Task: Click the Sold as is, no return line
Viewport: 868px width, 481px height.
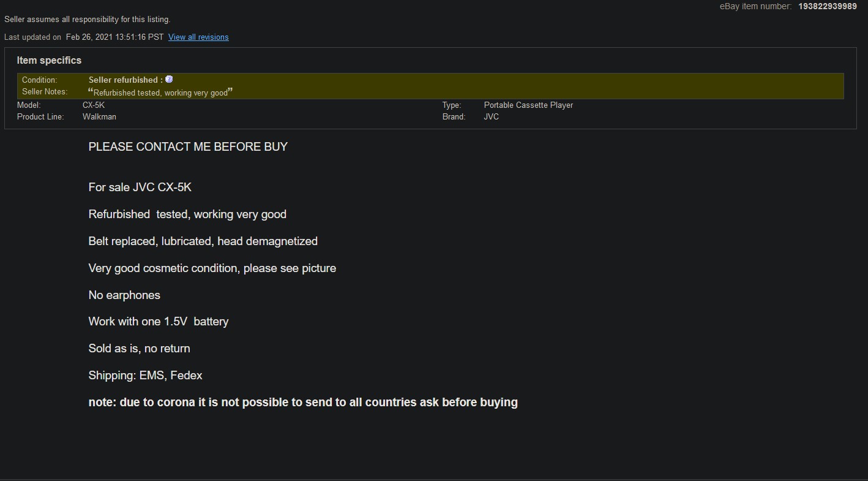Action: coord(140,349)
